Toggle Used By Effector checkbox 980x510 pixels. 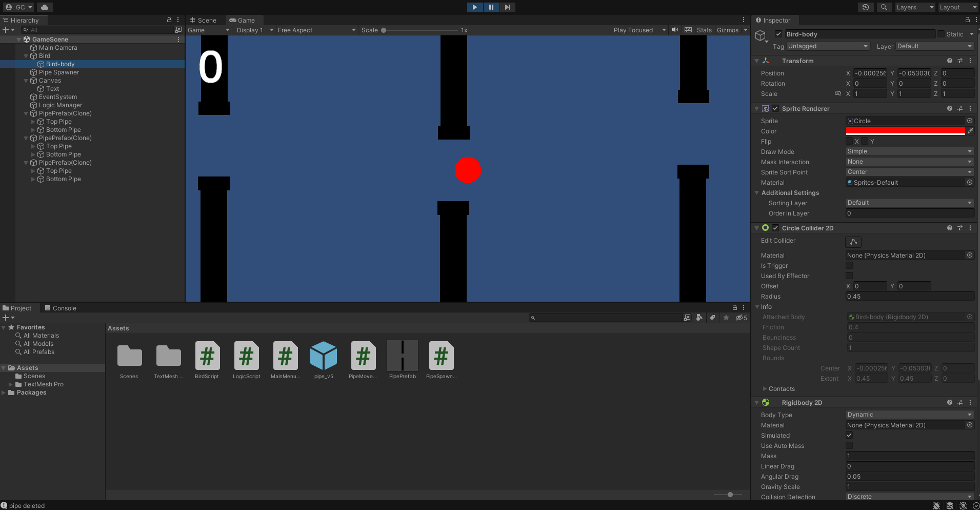coord(849,276)
